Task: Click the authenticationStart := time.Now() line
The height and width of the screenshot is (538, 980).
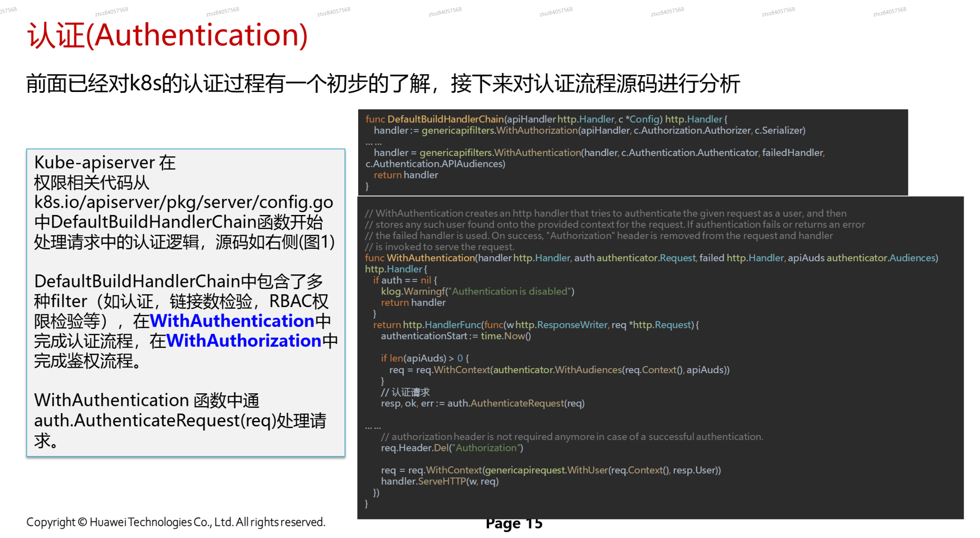Action: pos(456,336)
